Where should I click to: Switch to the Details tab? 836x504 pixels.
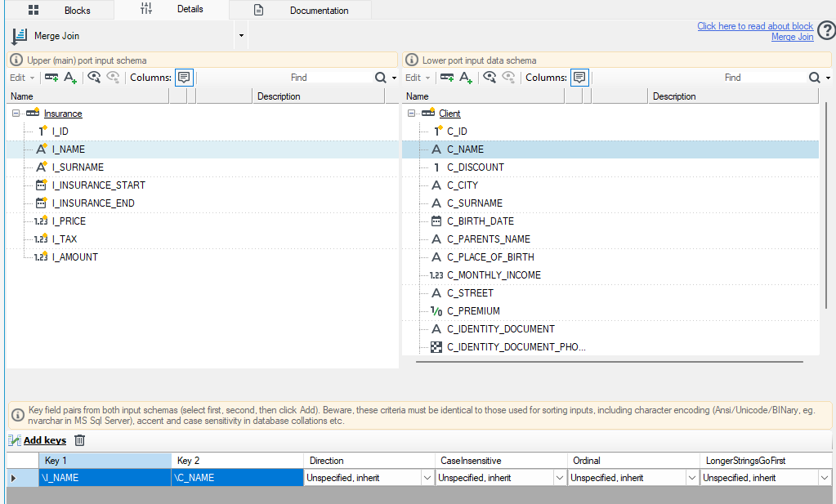(x=172, y=10)
